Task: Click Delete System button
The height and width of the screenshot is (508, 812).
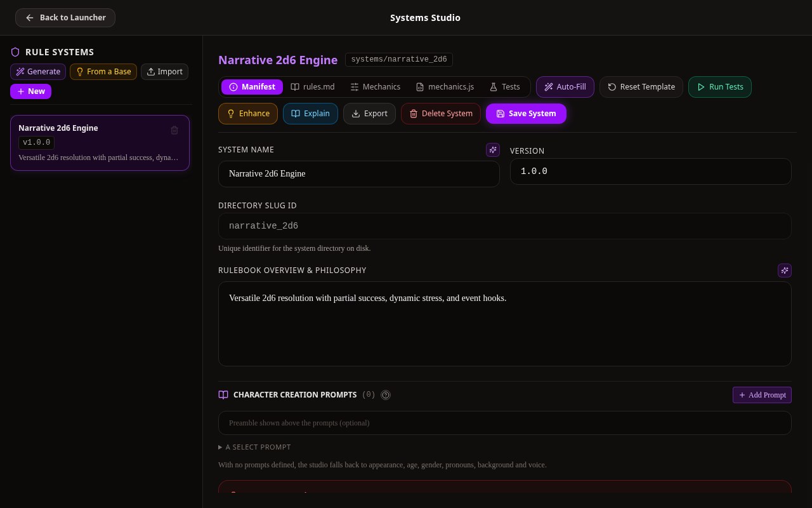Action: 441,114
